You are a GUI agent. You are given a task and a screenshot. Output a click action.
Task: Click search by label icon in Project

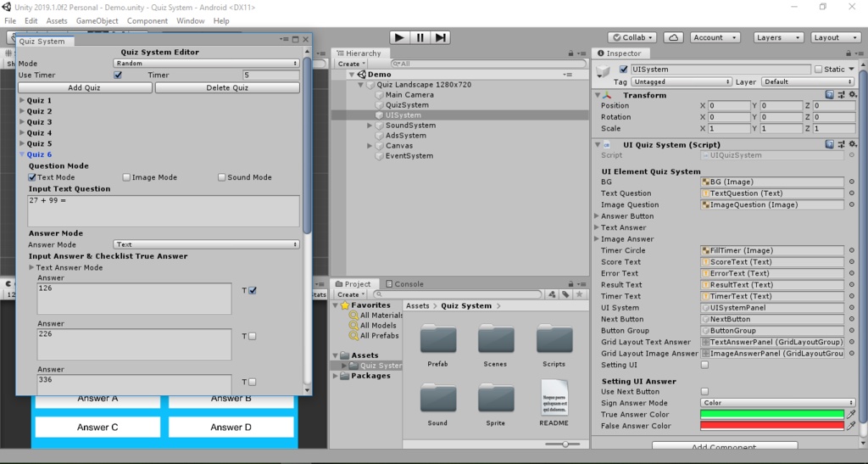point(565,294)
